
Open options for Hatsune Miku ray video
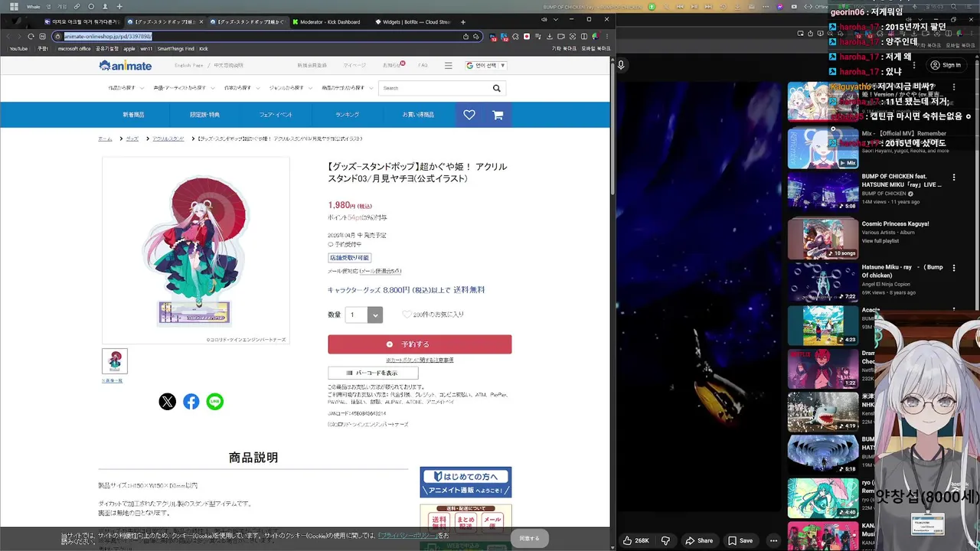[954, 268]
